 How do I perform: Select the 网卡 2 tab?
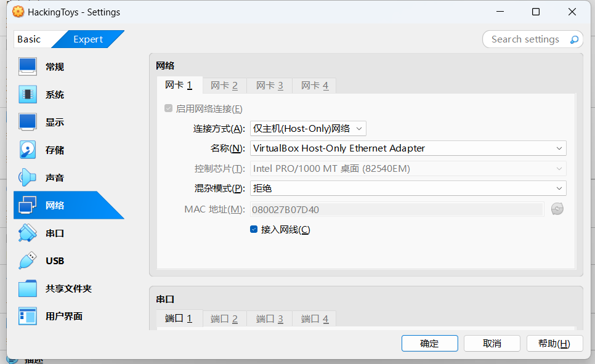pos(224,86)
